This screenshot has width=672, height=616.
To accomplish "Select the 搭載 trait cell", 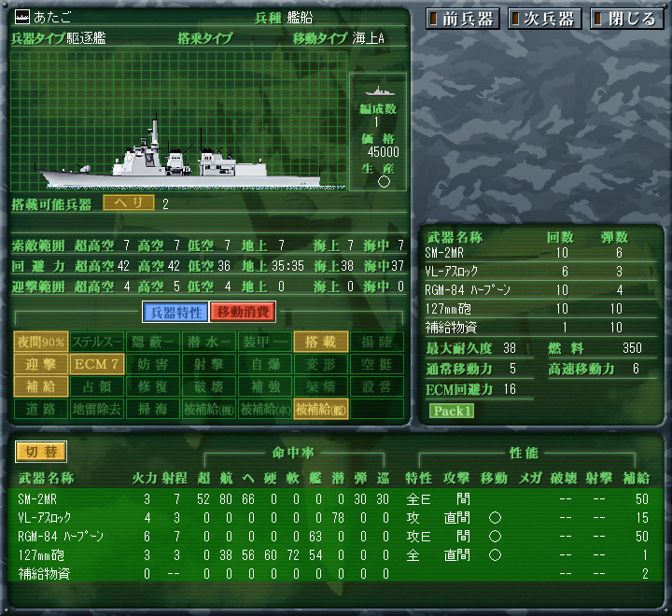I will 320,343.
